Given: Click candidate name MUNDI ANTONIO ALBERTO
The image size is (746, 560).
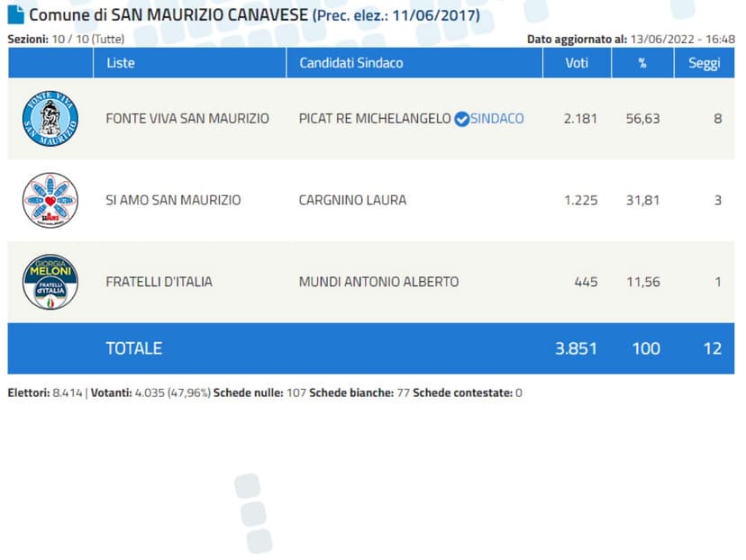Looking at the screenshot, I should tap(378, 282).
